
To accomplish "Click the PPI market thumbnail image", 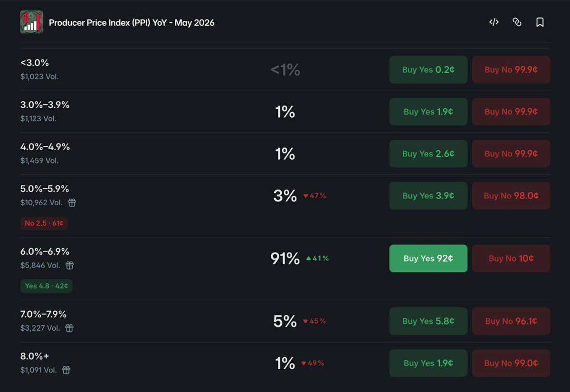I will [x=32, y=22].
